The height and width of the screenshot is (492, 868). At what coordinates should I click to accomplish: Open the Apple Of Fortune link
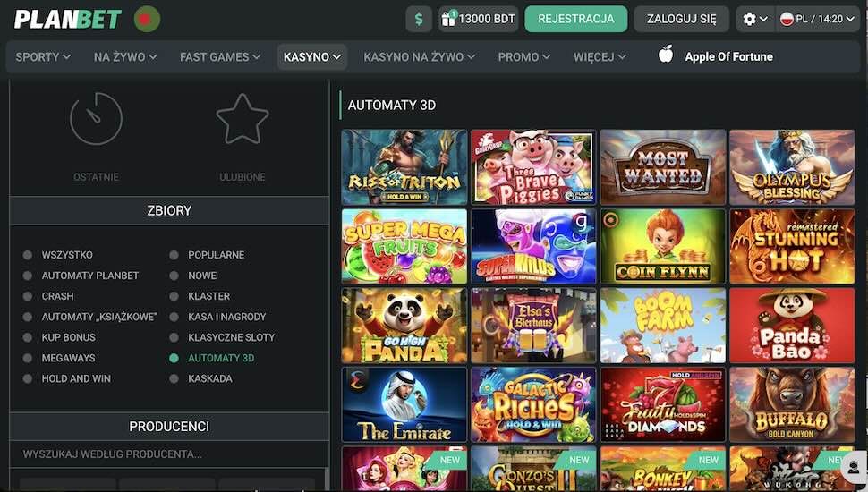pyautogui.click(x=728, y=56)
